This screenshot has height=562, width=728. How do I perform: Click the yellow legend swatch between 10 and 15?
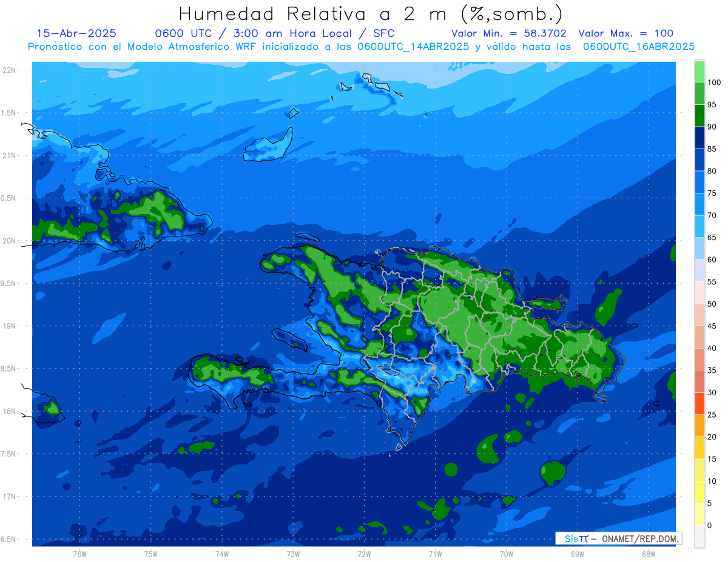click(x=699, y=470)
